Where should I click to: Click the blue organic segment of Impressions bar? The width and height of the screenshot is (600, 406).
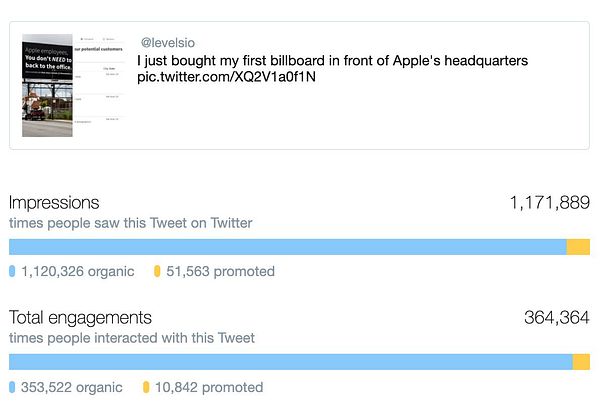tap(287, 247)
